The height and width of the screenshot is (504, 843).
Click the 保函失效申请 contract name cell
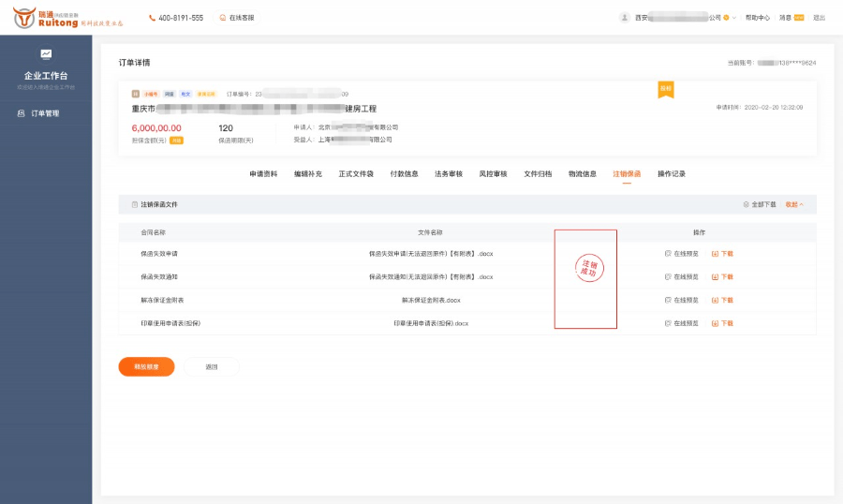tap(159, 253)
